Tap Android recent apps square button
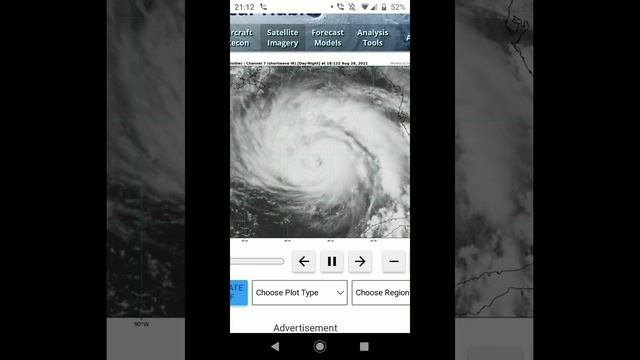Image resolution: width=640 pixels, height=360 pixels. [x=364, y=347]
